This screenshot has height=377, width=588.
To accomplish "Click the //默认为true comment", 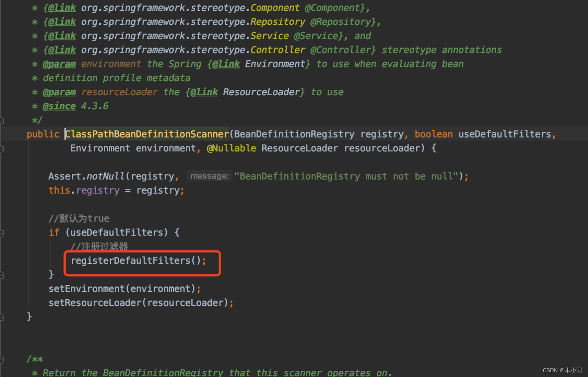I will [79, 218].
